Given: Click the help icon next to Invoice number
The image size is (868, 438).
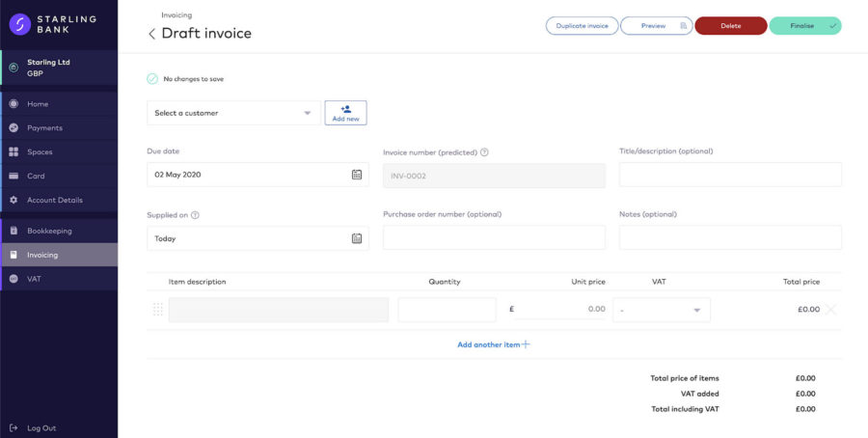Looking at the screenshot, I should 484,152.
